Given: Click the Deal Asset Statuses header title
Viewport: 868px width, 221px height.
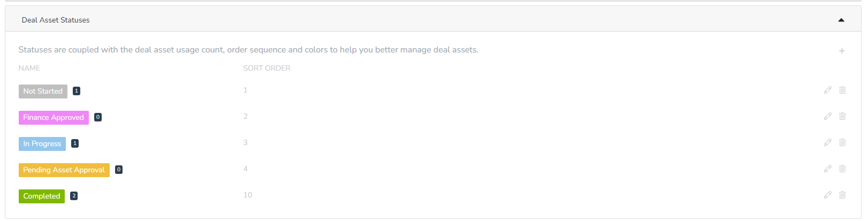Looking at the screenshot, I should click(56, 20).
